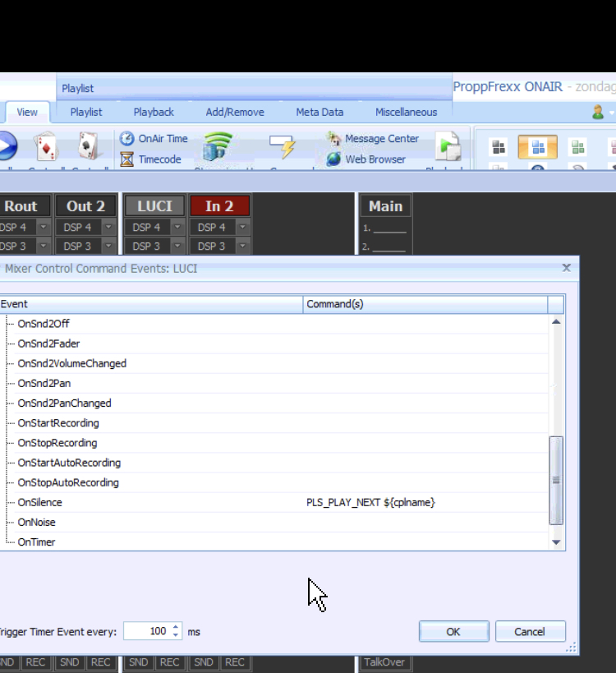Click the user account icon
The width and height of the screenshot is (616, 673).
[x=598, y=113]
